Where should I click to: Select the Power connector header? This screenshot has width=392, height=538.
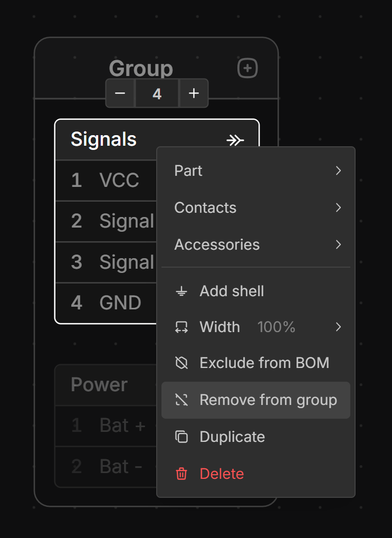click(100, 385)
